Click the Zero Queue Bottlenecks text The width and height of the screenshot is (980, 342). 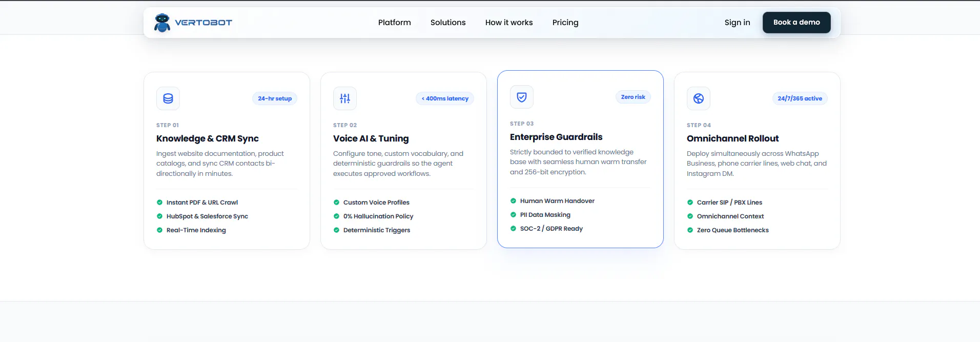733,230
